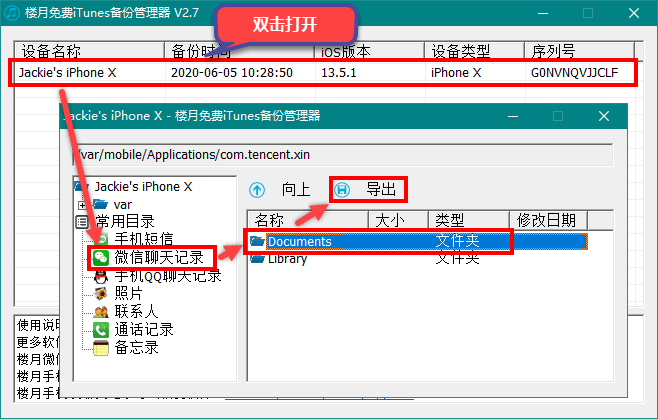Select the Notes (备忘录) icon

[x=101, y=347]
